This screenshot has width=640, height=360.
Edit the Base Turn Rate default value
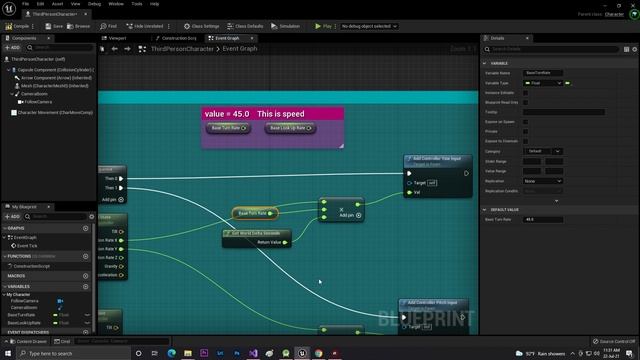[543, 220]
